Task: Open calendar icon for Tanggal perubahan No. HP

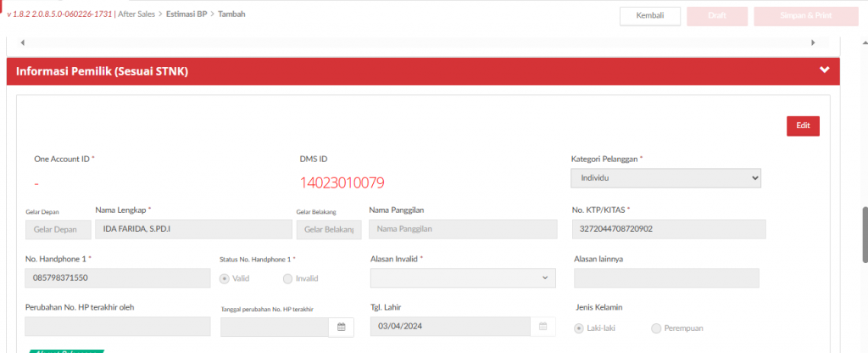Action: 342,327
